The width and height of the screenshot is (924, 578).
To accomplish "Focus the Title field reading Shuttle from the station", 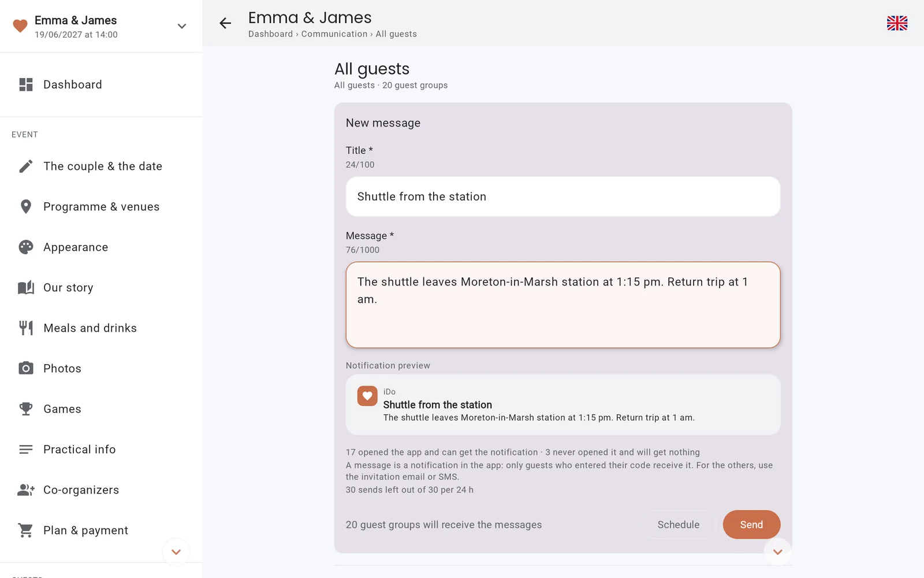I will (563, 197).
